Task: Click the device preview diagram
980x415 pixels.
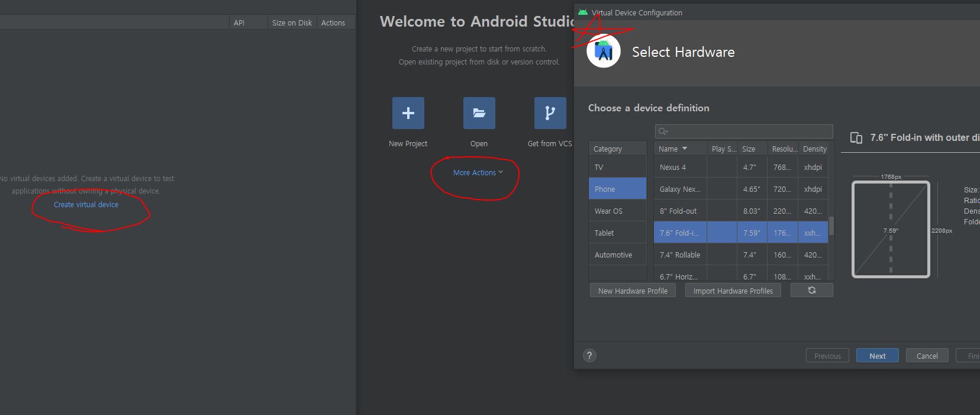Action: tap(891, 229)
